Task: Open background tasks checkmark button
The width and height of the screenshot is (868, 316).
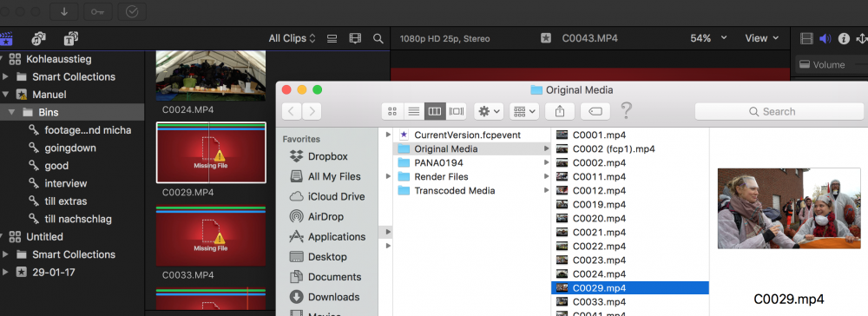Action: pos(132,11)
